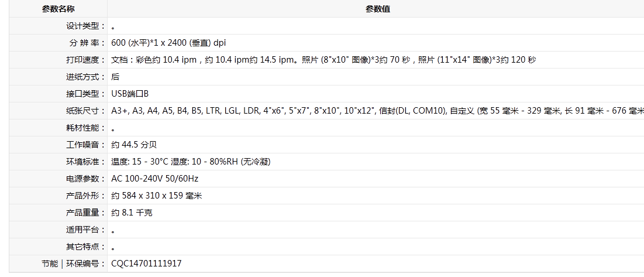Click the 约 8.1 千克 weight value
The height and width of the screenshot is (277, 644).
point(132,213)
